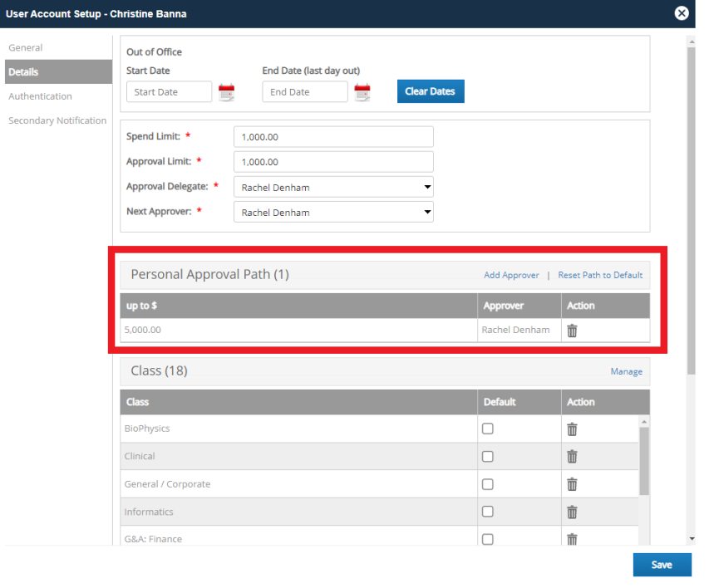This screenshot has width=709, height=588.
Task: Open the Start Date calendar picker
Action: click(226, 92)
